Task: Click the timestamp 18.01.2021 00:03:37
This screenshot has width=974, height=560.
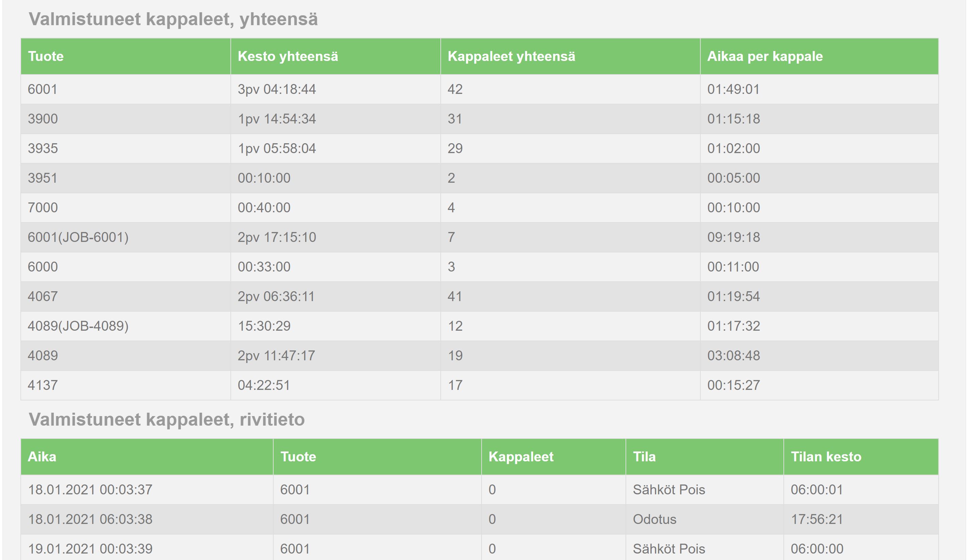Action: [91, 490]
